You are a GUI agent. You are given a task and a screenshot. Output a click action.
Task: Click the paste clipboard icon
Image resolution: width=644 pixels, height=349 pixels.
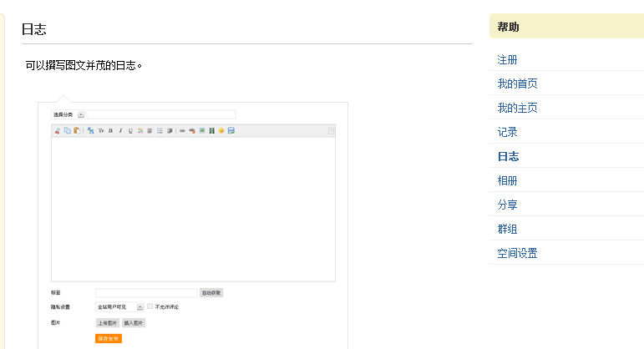[x=77, y=130]
